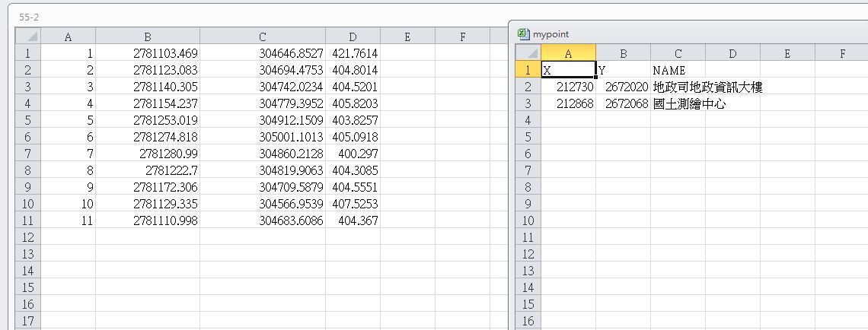Click cell containing 2781280.99
This screenshot has width=868, height=330.
(x=148, y=153)
